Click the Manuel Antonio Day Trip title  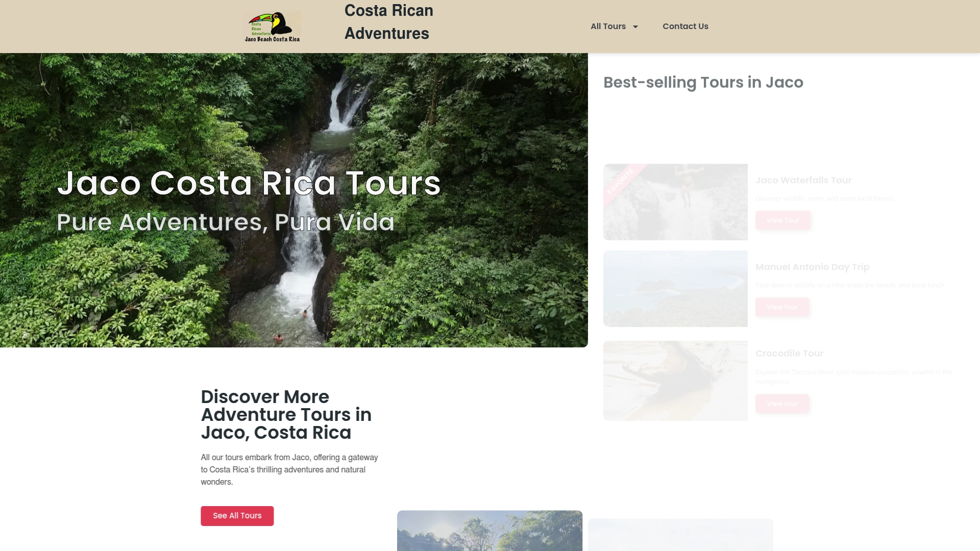pos(812,267)
